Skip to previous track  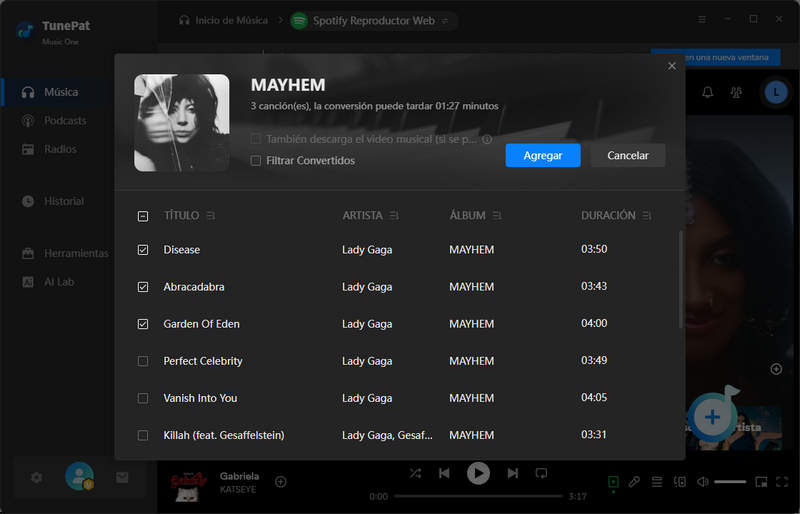tap(444, 474)
